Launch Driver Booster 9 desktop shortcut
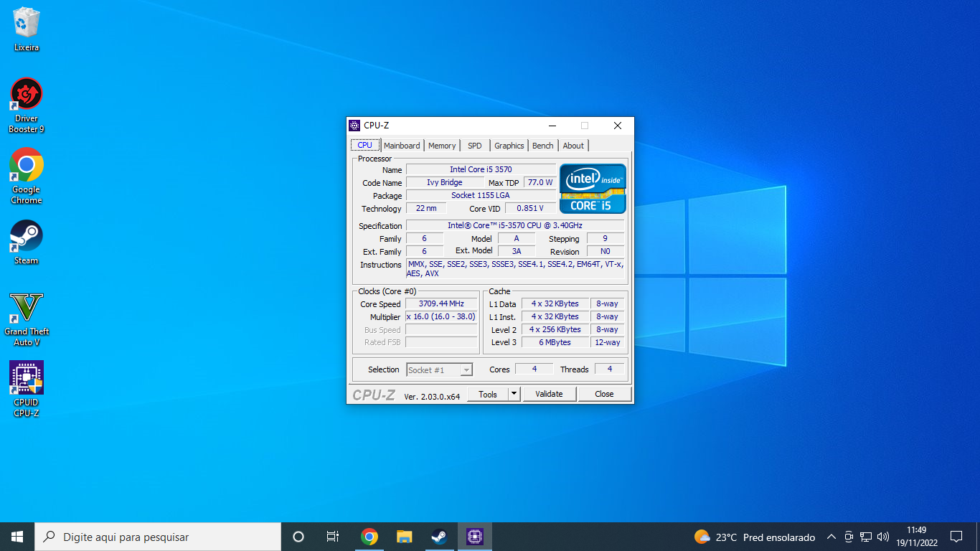The height and width of the screenshot is (551, 980). pos(27,105)
